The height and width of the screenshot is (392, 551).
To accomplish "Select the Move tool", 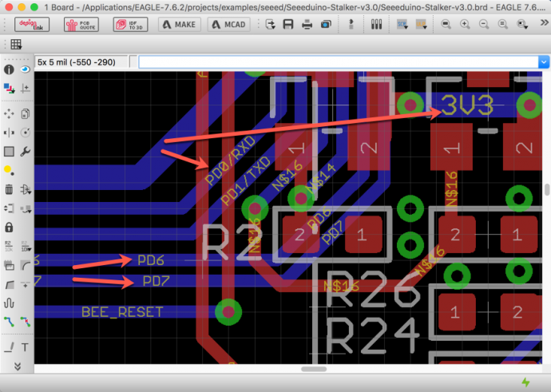I will coord(9,114).
